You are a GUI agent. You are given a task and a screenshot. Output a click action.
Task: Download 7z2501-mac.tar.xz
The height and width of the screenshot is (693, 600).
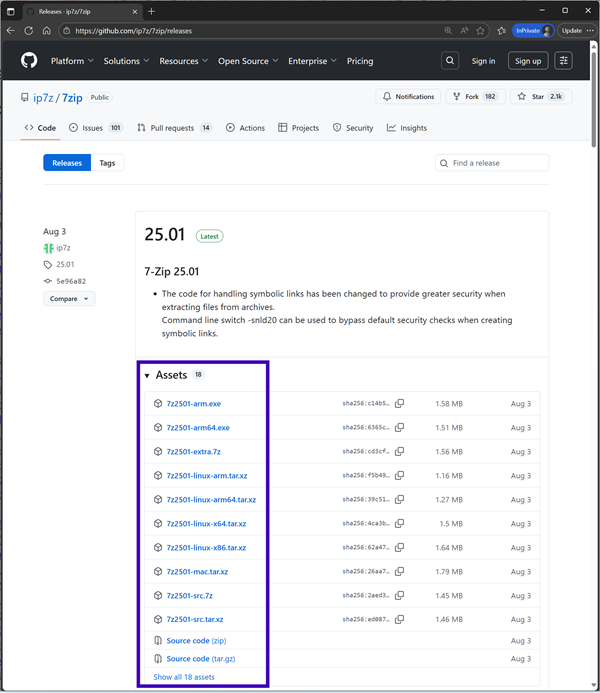coord(197,571)
